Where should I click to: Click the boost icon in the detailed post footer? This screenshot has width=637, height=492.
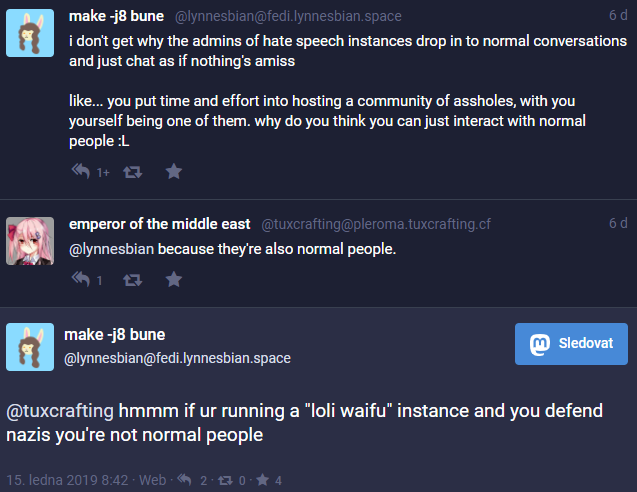click(225, 481)
